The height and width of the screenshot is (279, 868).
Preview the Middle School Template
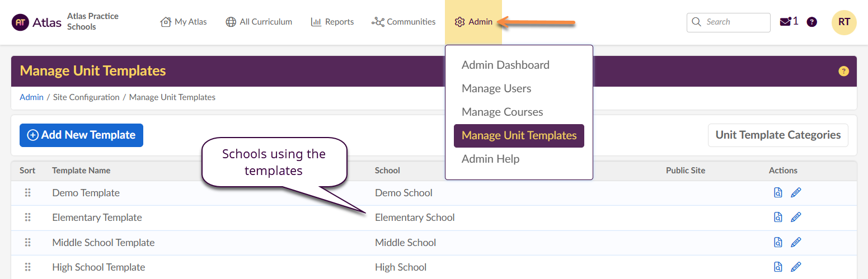(x=778, y=243)
